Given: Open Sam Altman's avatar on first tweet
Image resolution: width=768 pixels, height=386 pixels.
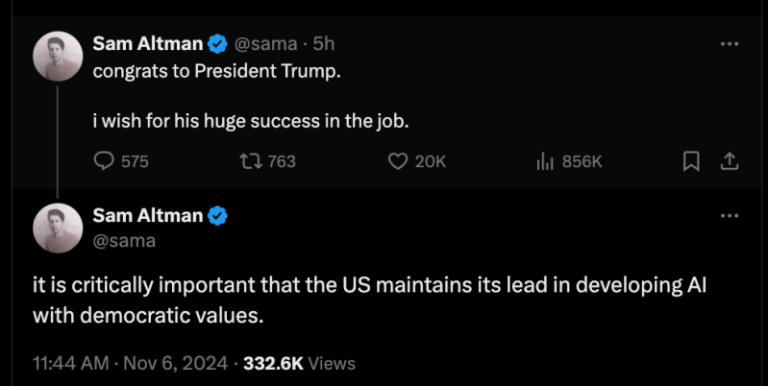Looking at the screenshot, I should (57, 56).
